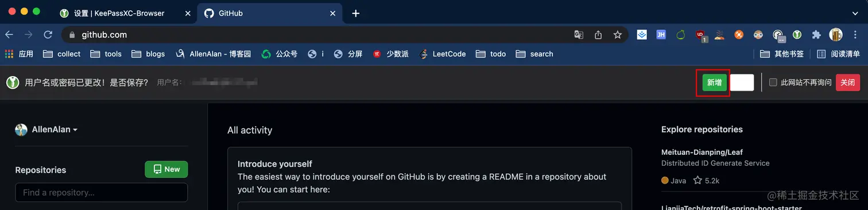Select the GitHub tab
Viewport: 868px width, 210px height.
click(270, 13)
